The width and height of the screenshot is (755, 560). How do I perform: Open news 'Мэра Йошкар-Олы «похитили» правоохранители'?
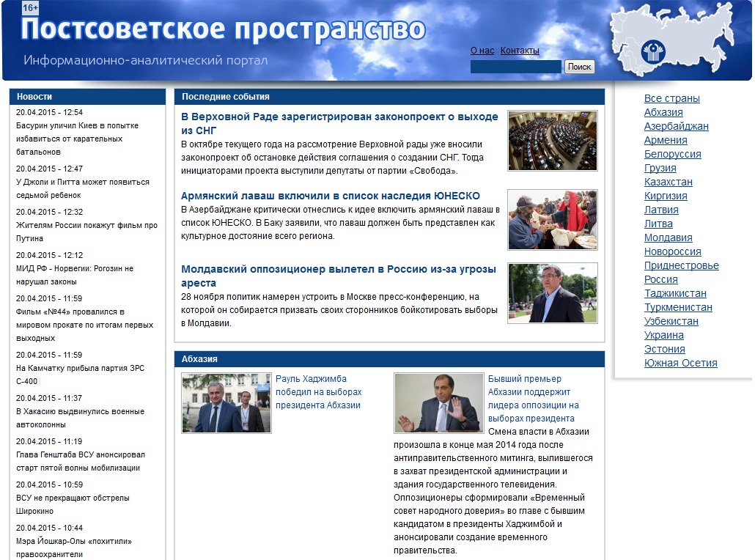click(74, 548)
